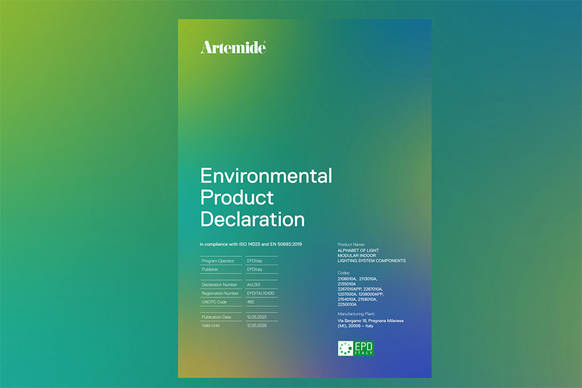This screenshot has height=388, width=582.
Task: Select the Environmental Product Declaration title
Action: click(x=266, y=198)
